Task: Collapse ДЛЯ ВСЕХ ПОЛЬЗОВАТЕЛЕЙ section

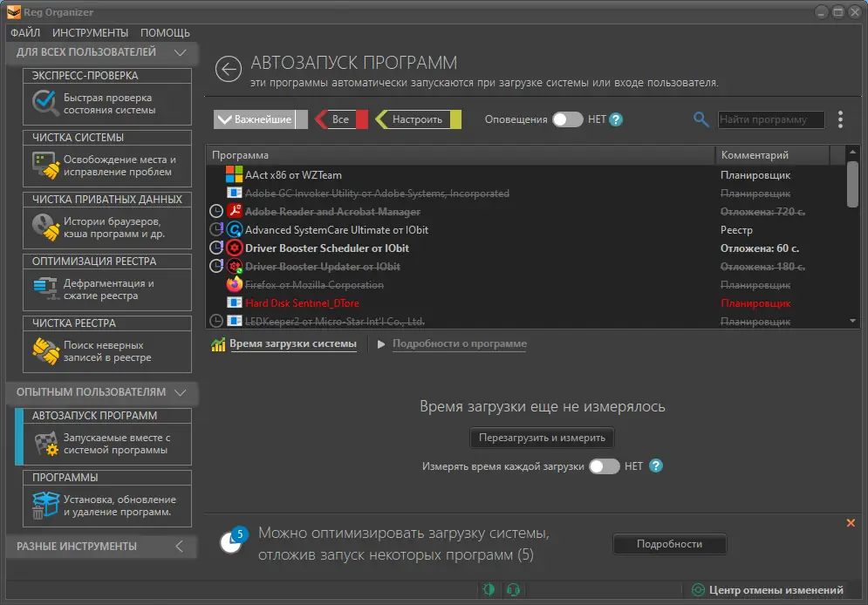Action: point(180,52)
